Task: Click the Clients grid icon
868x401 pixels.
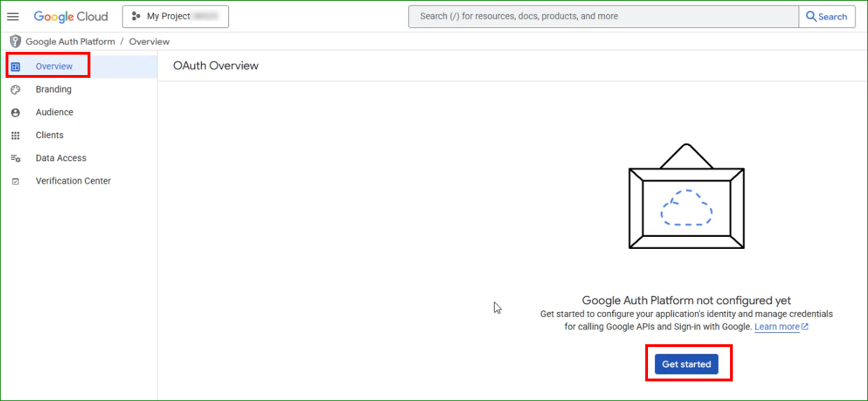Action: click(x=15, y=135)
